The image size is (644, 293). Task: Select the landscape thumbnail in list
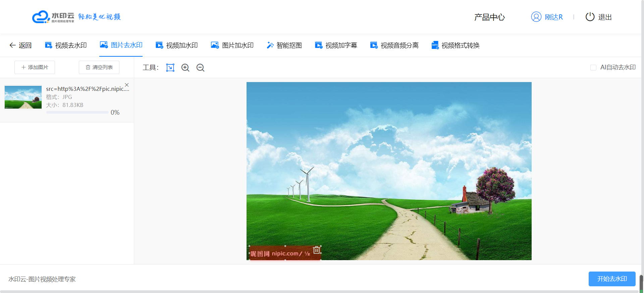point(23,97)
